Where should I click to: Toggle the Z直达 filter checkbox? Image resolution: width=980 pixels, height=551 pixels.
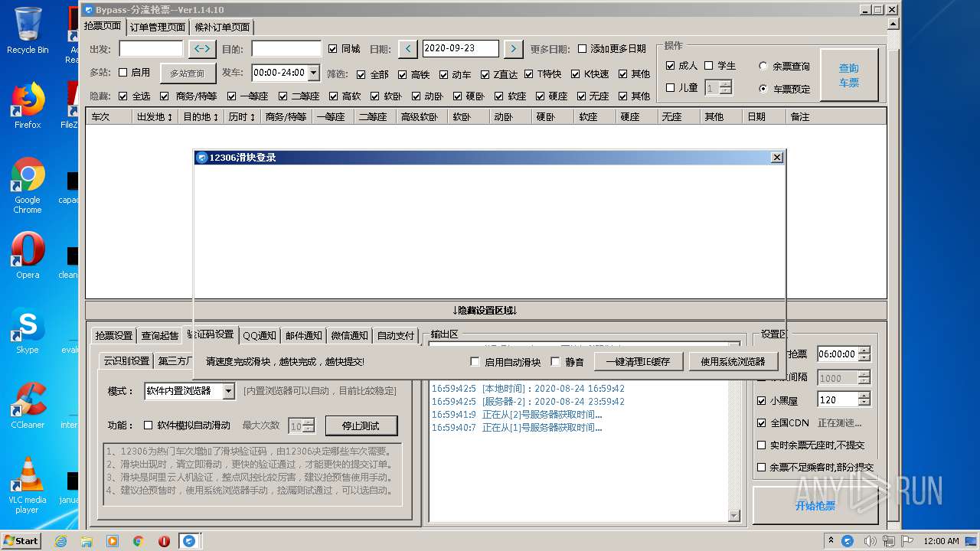[485, 75]
